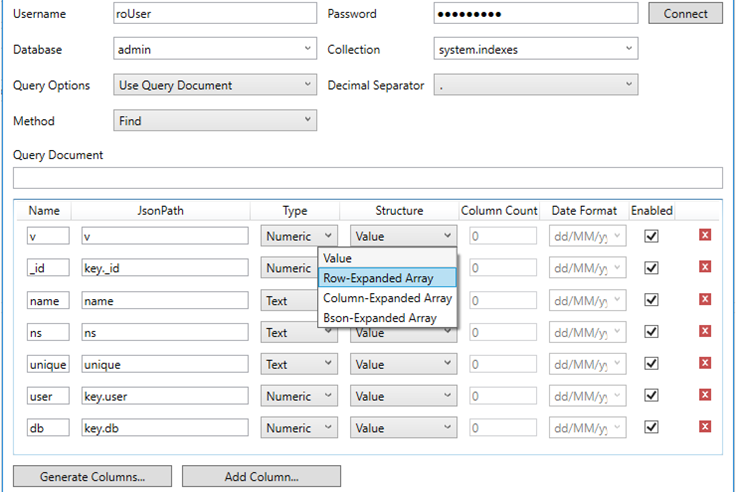
Task: Delete the 'ns' column row
Action: (704, 332)
